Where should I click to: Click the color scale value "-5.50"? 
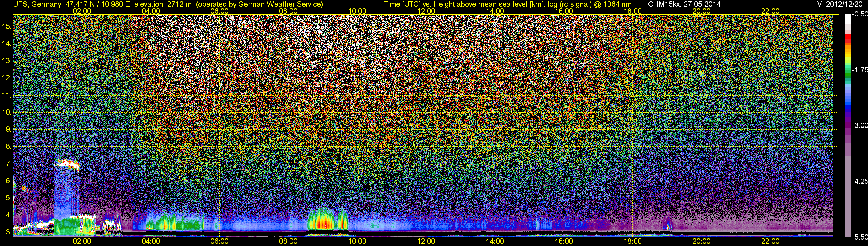(x=860, y=237)
